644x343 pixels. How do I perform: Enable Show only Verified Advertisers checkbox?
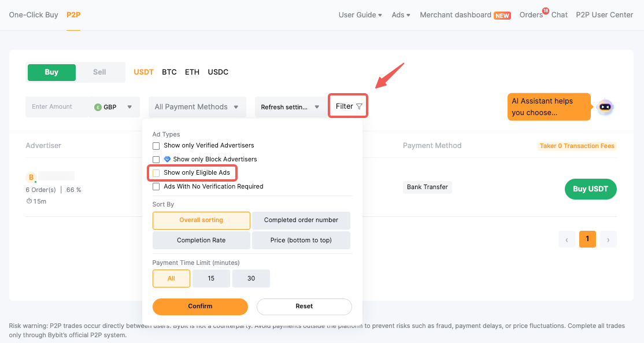pyautogui.click(x=156, y=146)
